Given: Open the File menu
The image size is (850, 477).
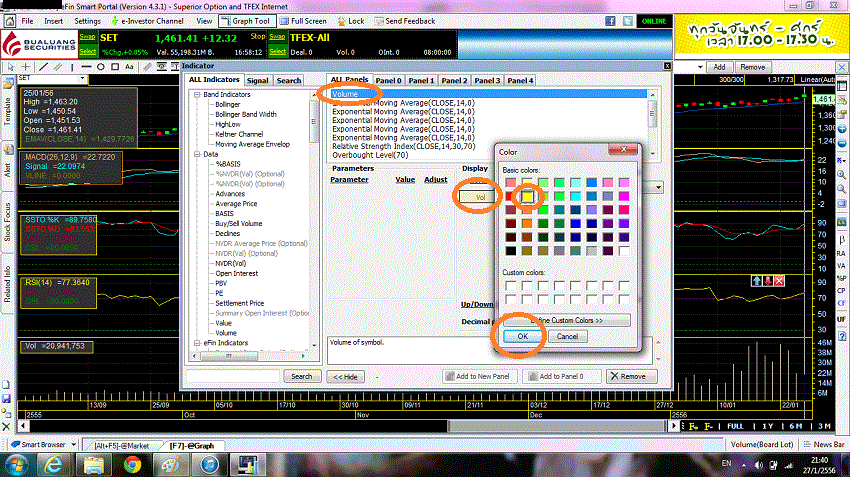Looking at the screenshot, I should click(28, 21).
